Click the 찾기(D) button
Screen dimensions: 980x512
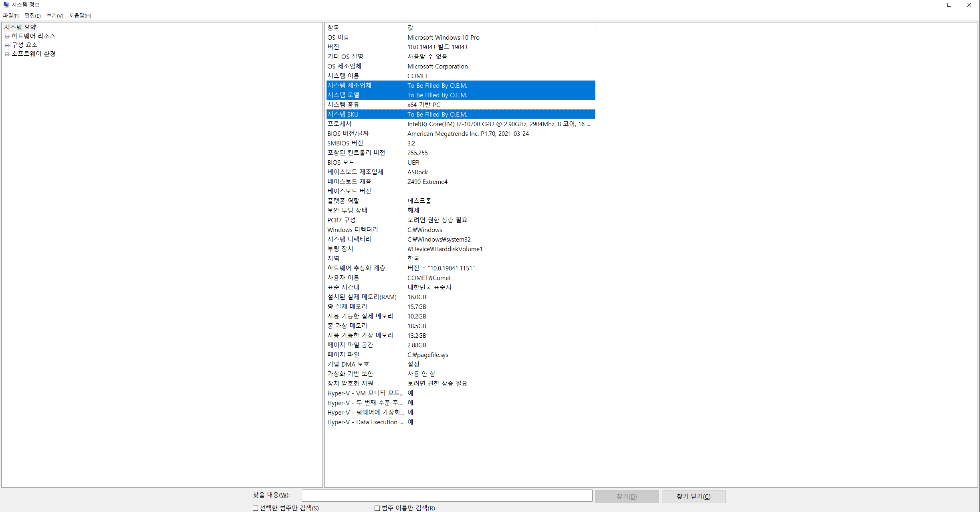(627, 496)
